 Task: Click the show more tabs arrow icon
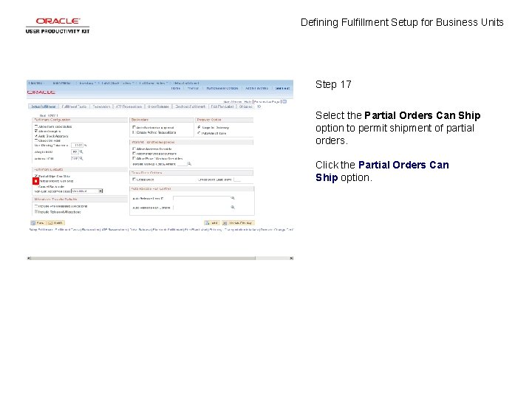click(259, 106)
